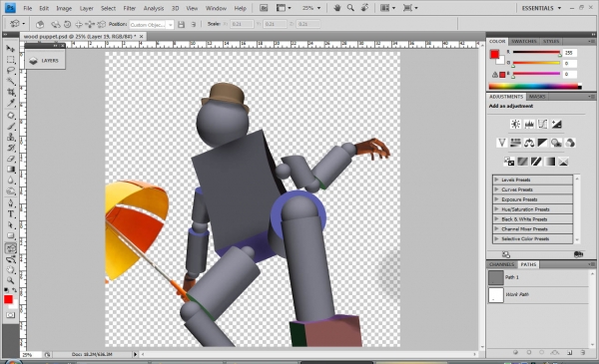Click the foreground color in toolbox
This screenshot has width=599, height=364.
[8, 299]
